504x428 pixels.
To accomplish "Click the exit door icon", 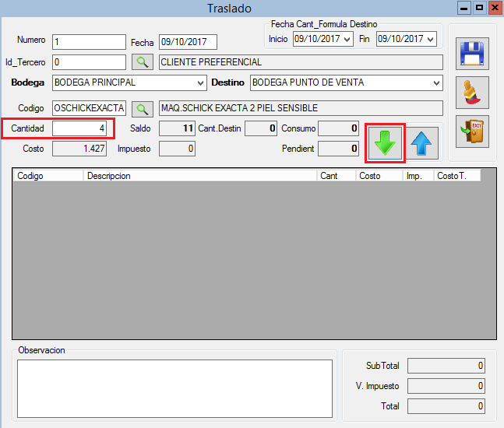I will (473, 131).
